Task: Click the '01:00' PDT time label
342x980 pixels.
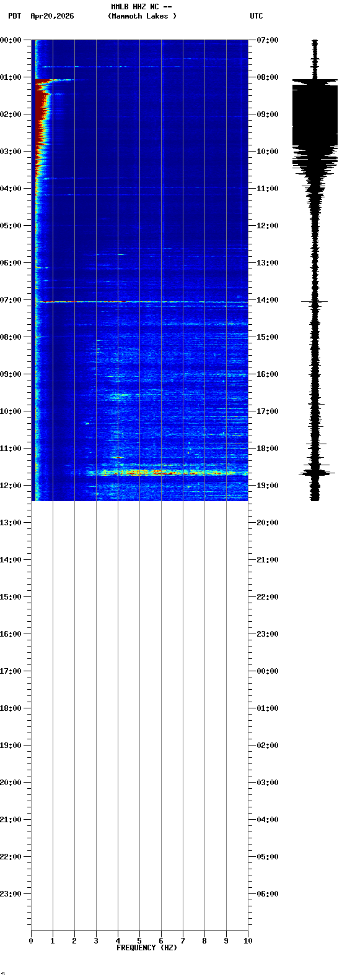Action: (11, 77)
